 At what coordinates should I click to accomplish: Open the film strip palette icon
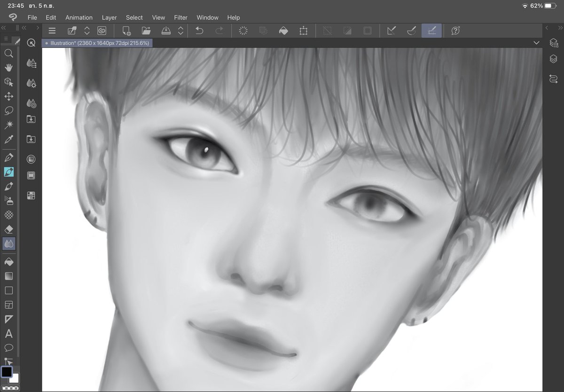click(31, 176)
